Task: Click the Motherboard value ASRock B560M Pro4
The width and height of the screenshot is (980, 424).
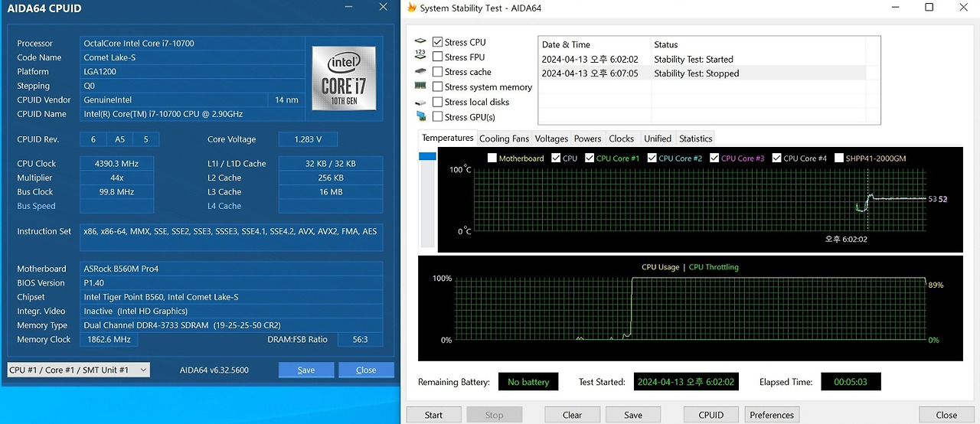Action: (231, 269)
